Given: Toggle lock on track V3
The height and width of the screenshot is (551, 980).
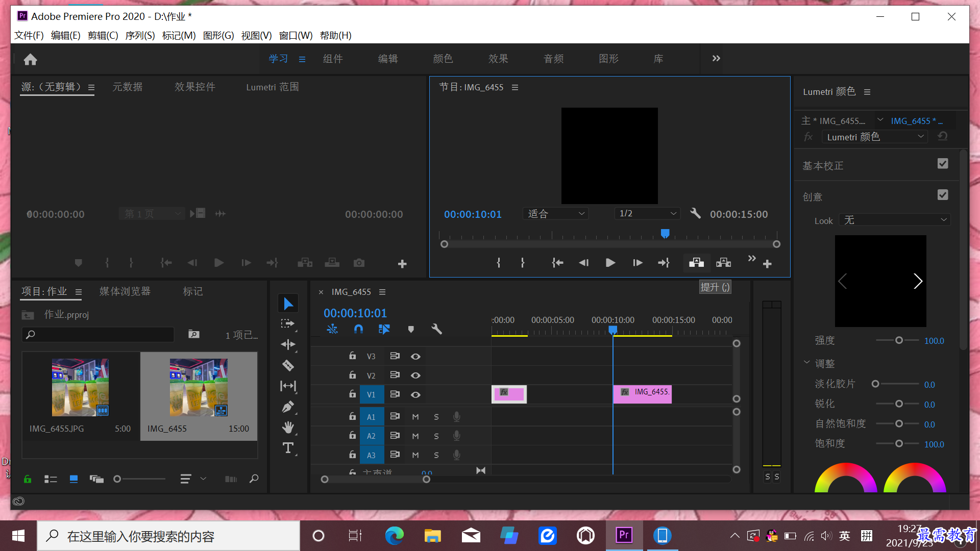Looking at the screenshot, I should (x=352, y=356).
